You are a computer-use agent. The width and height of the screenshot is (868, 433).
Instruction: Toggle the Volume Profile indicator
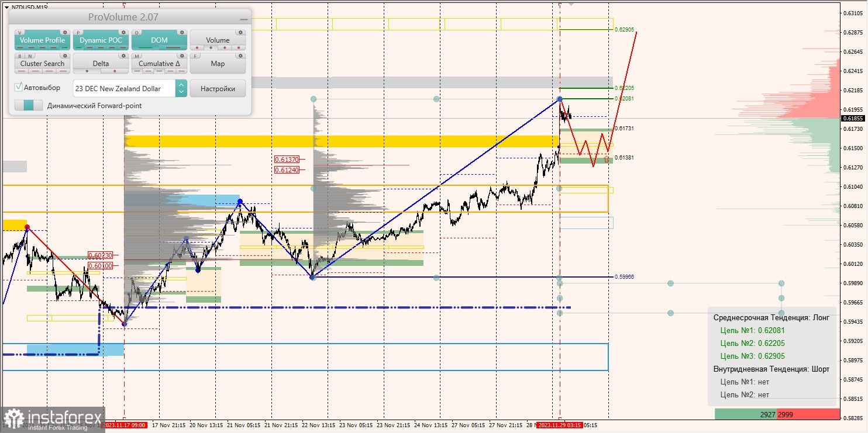[x=42, y=40]
